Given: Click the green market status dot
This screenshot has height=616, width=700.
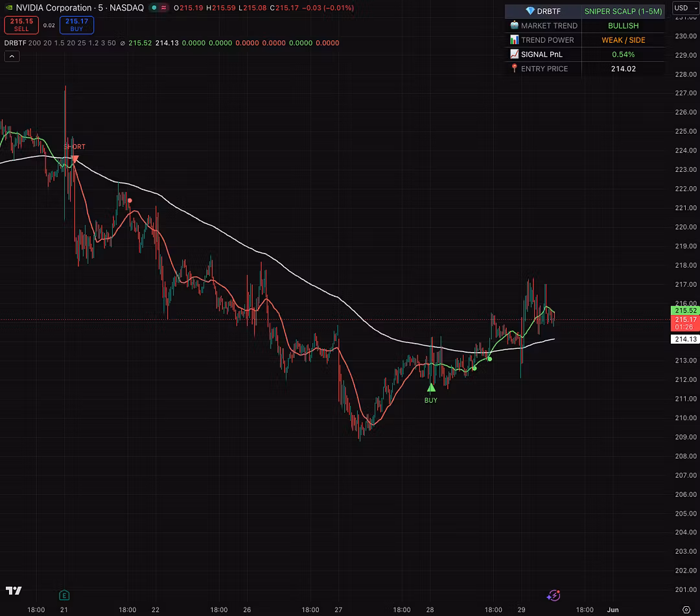Looking at the screenshot, I should 154,8.
